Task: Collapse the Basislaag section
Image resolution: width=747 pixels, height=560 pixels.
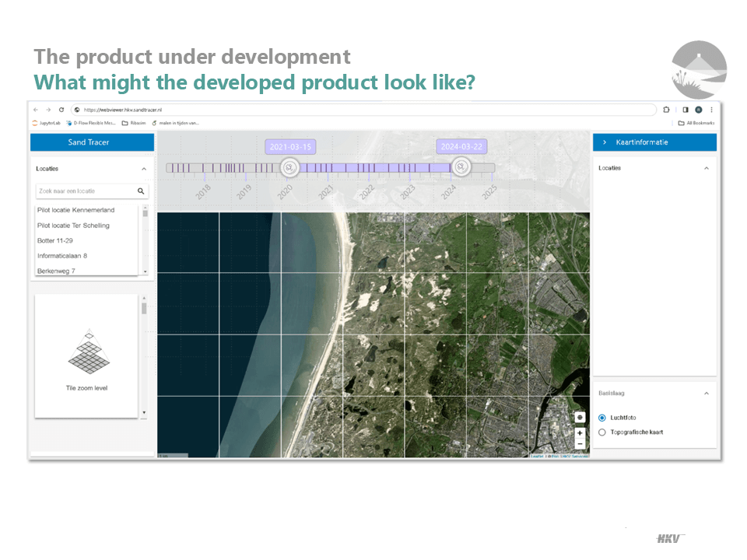Action: tap(707, 394)
